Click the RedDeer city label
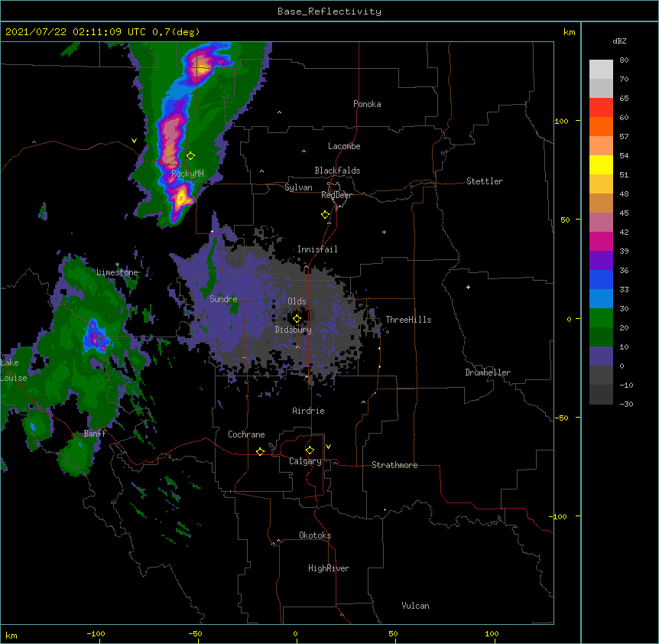 click(336, 195)
